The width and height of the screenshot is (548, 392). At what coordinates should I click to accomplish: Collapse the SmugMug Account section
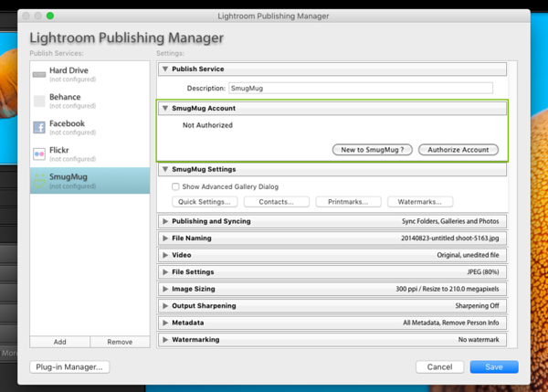click(165, 108)
